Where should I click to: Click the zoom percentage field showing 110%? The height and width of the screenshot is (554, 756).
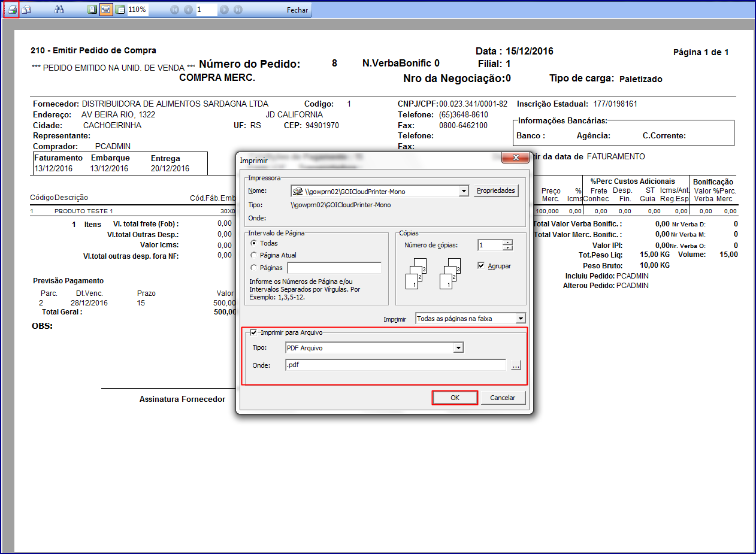pos(138,10)
